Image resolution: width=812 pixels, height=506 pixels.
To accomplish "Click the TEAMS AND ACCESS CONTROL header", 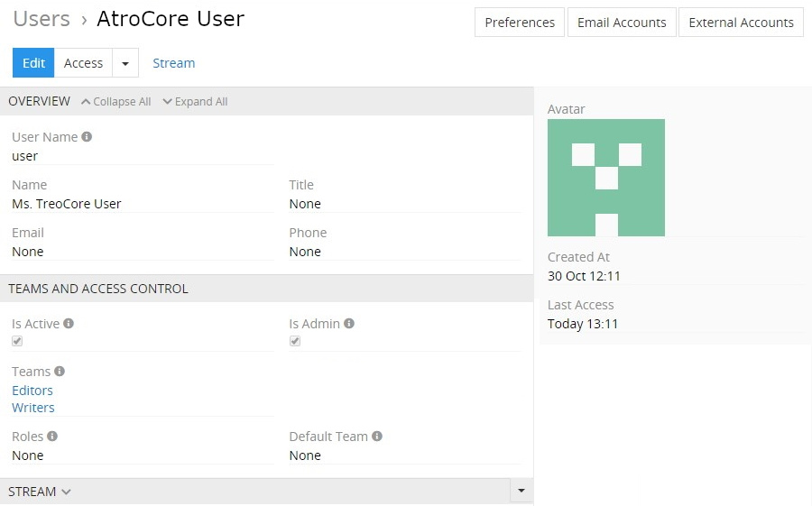I will pos(97,289).
